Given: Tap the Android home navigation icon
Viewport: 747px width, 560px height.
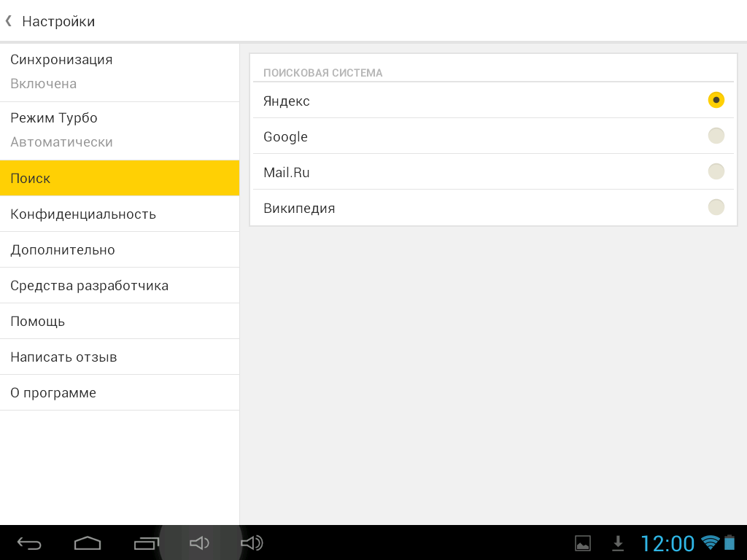Looking at the screenshot, I should click(88, 543).
